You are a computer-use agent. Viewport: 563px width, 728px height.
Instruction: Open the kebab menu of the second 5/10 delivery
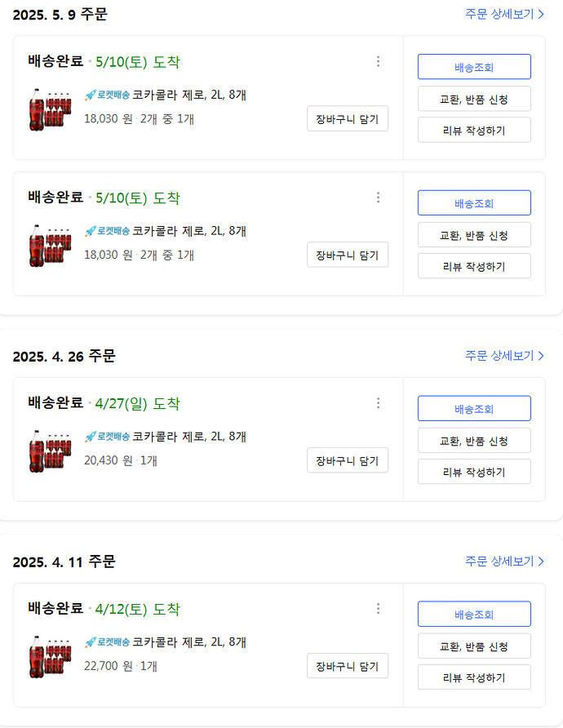(378, 198)
